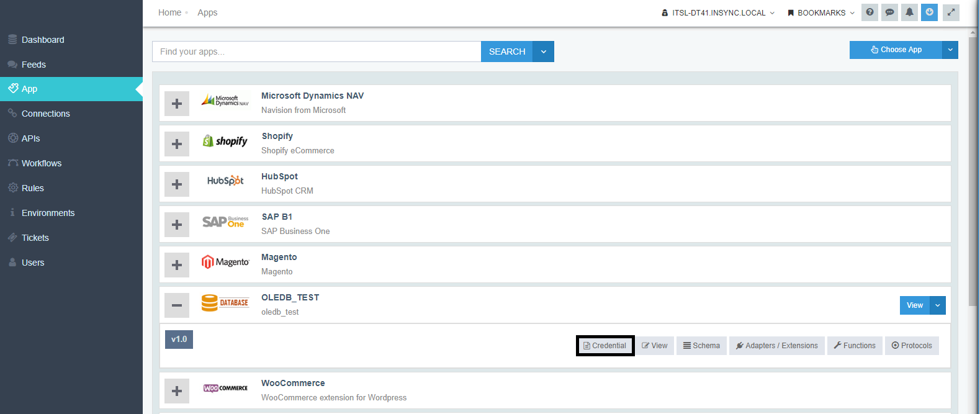The width and height of the screenshot is (980, 414).
Task: Click the Rules gear icon
Action: pyautogui.click(x=12, y=187)
